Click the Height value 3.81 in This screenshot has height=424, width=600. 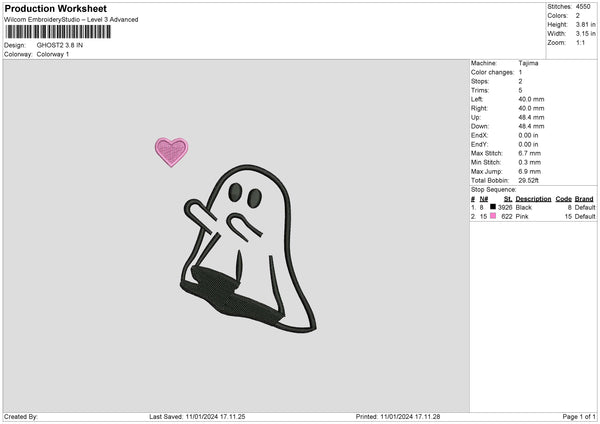[x=585, y=24]
